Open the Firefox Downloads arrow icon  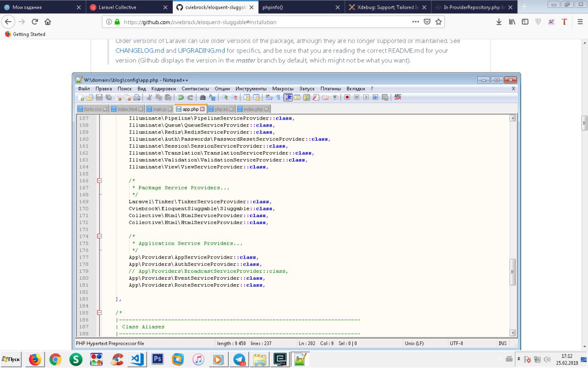[x=499, y=22]
